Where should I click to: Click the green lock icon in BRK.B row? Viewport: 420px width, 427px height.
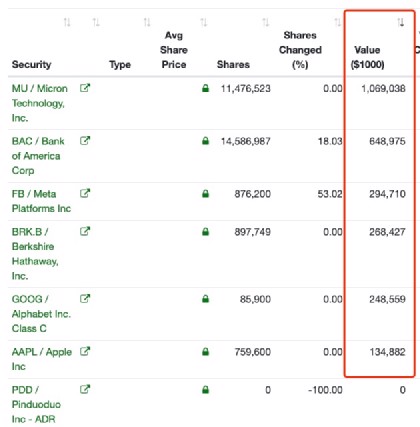pos(205,232)
